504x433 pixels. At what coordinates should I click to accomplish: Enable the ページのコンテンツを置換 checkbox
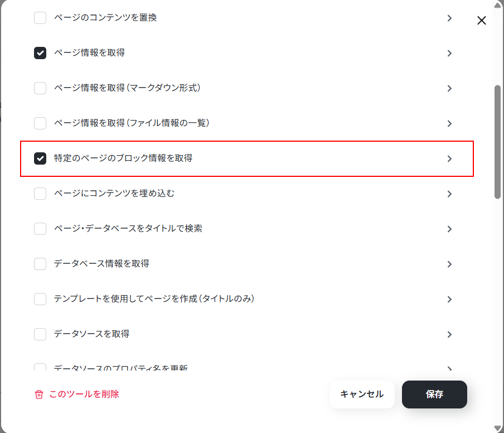(40, 18)
